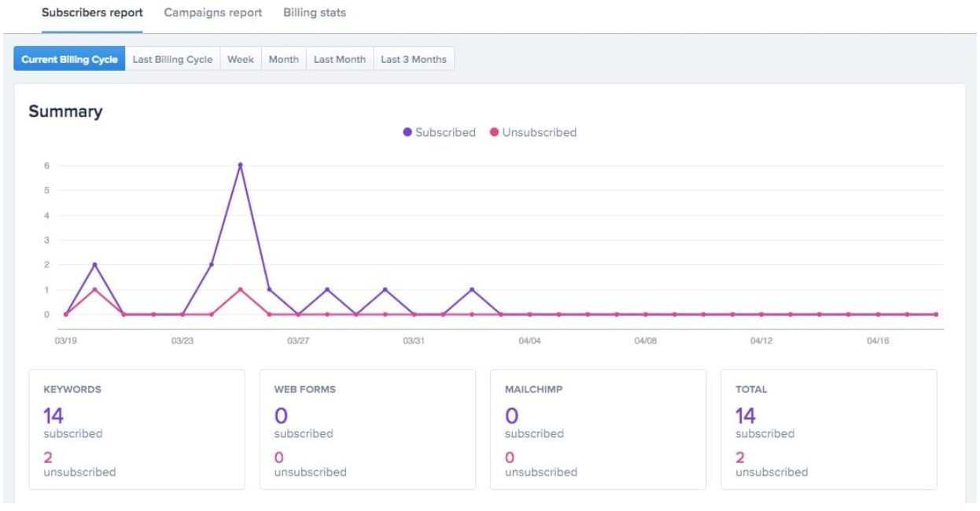Image resolution: width=980 pixels, height=511 pixels.
Task: Click the 14 subscribed value in Keywords card
Action: pos(53,416)
